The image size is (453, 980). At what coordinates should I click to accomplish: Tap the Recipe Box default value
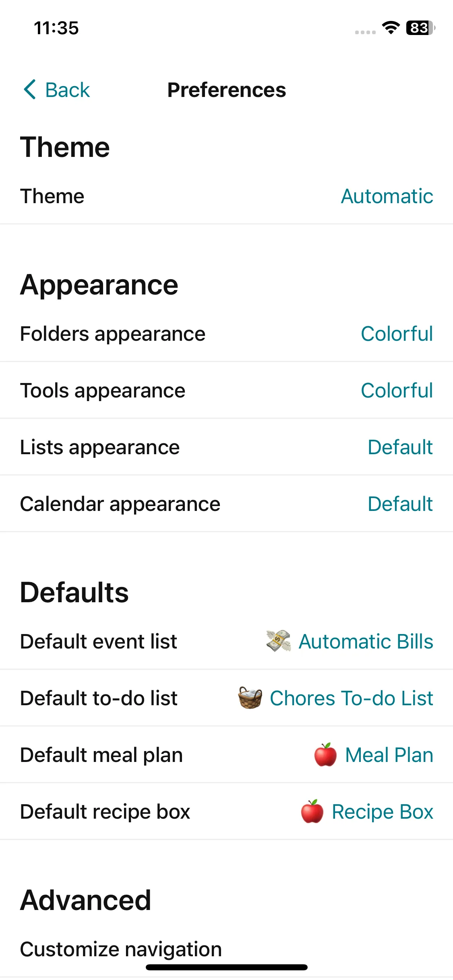tap(382, 811)
